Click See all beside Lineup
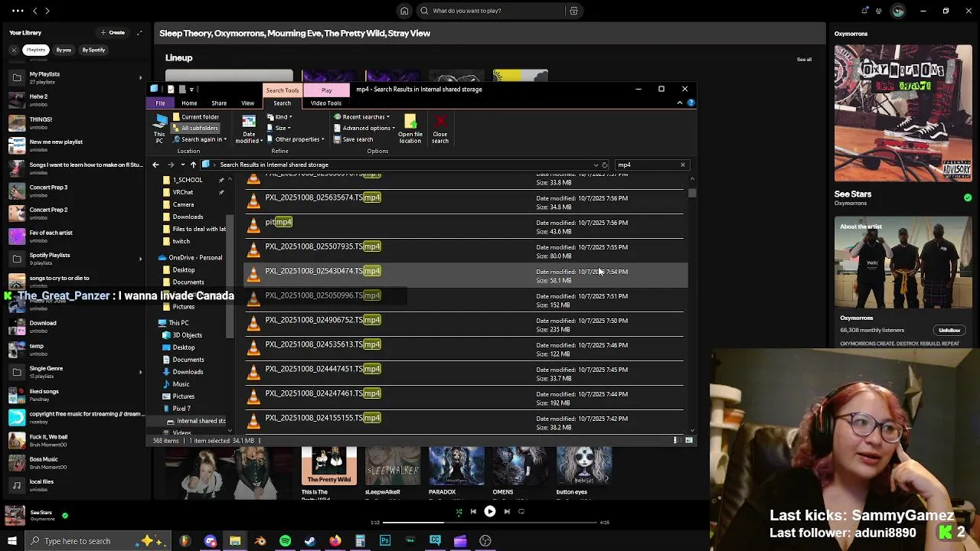The image size is (980, 551). point(804,59)
